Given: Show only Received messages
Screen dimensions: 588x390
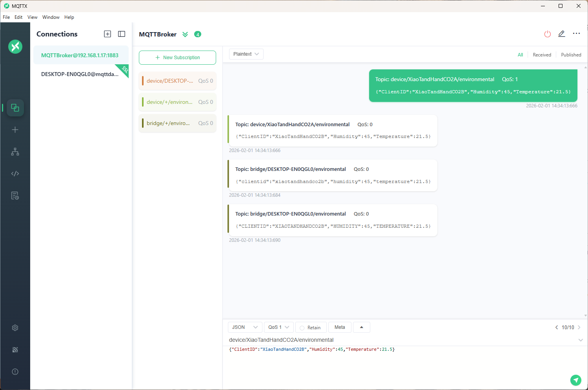Looking at the screenshot, I should pos(542,55).
